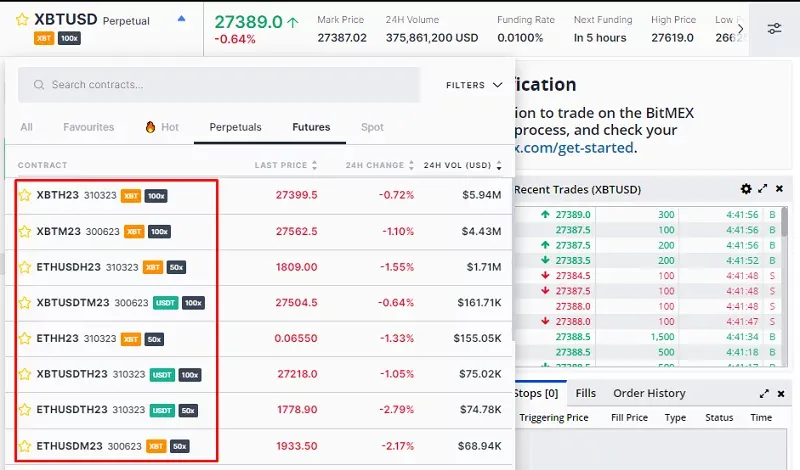Favourite XBTUSD via the header star
The height and width of the screenshot is (470, 800).
click(22, 20)
